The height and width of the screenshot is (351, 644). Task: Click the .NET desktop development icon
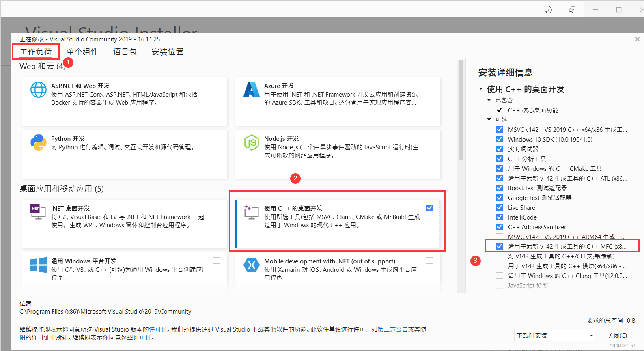click(x=38, y=212)
